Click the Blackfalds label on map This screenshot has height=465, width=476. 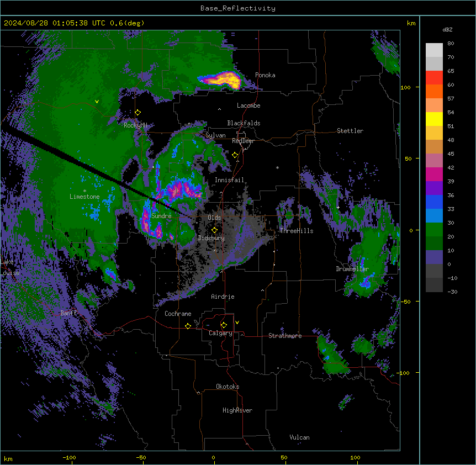point(244,123)
